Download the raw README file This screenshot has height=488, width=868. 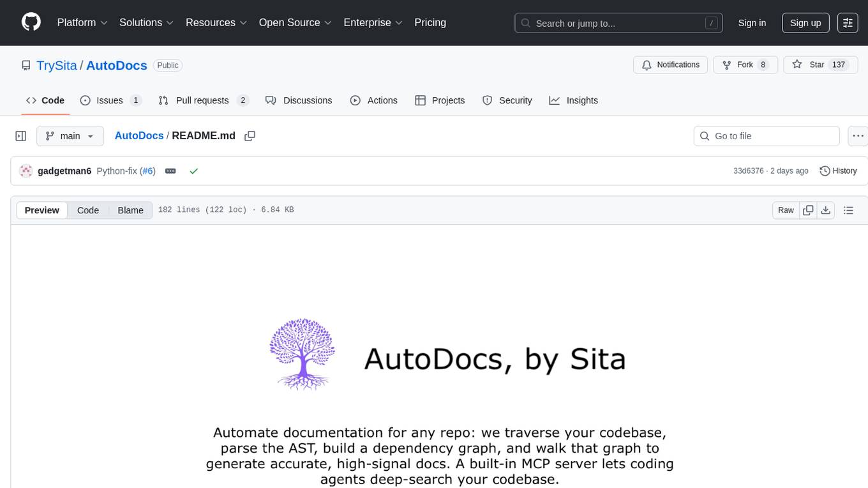(x=826, y=210)
